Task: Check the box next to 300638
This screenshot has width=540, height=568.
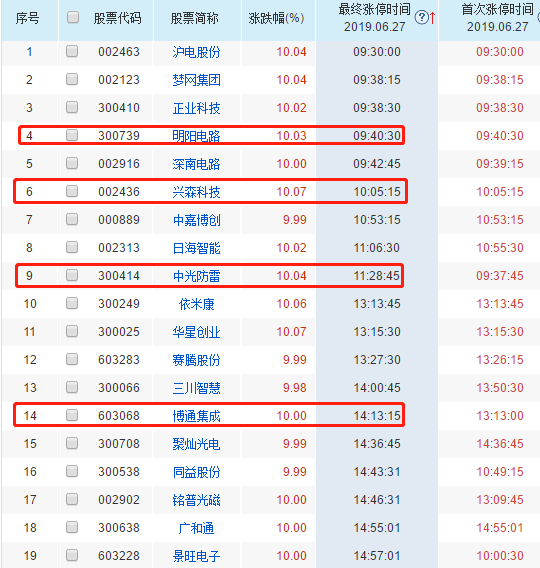Action: tap(72, 527)
